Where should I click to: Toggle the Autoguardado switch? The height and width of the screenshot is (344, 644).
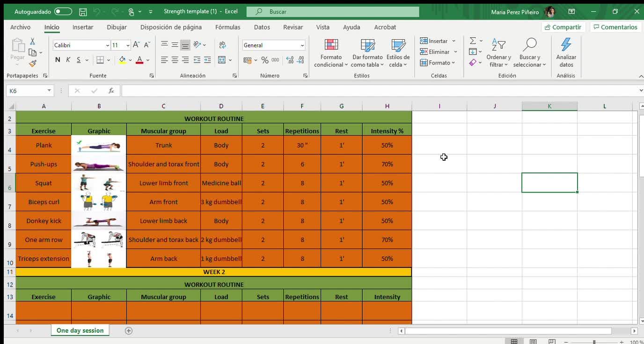coord(63,12)
